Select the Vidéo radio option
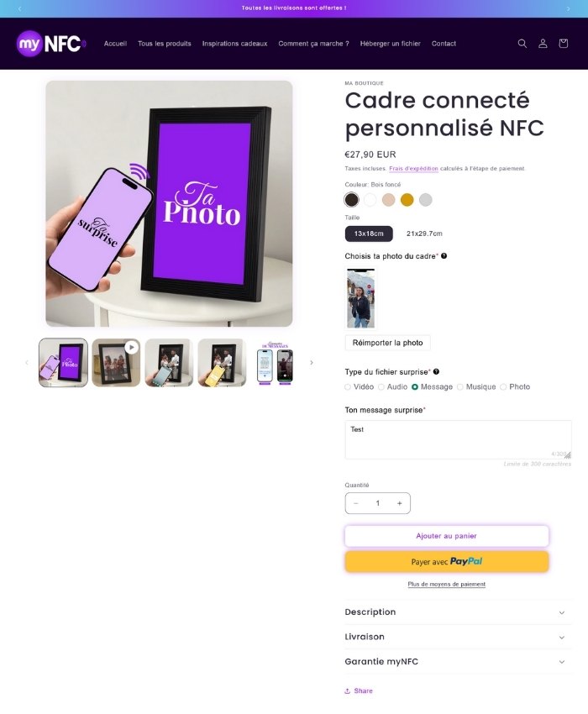The width and height of the screenshot is (588, 714). pos(348,386)
